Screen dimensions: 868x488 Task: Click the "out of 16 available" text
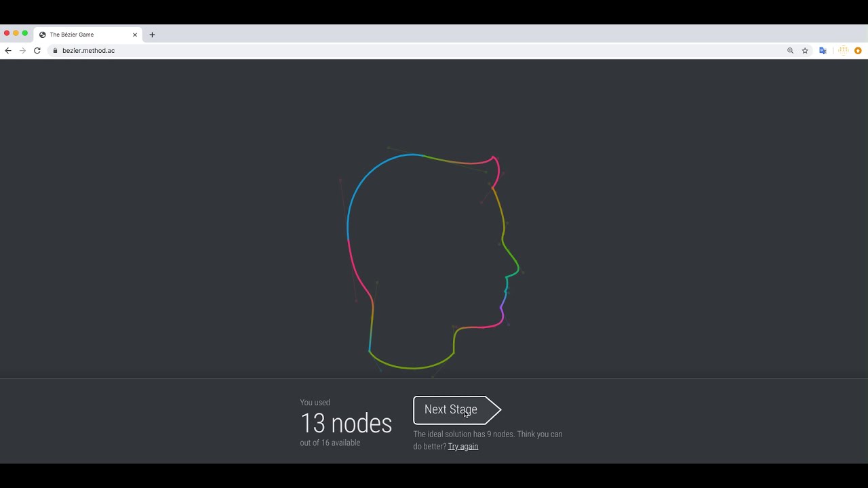(x=330, y=443)
